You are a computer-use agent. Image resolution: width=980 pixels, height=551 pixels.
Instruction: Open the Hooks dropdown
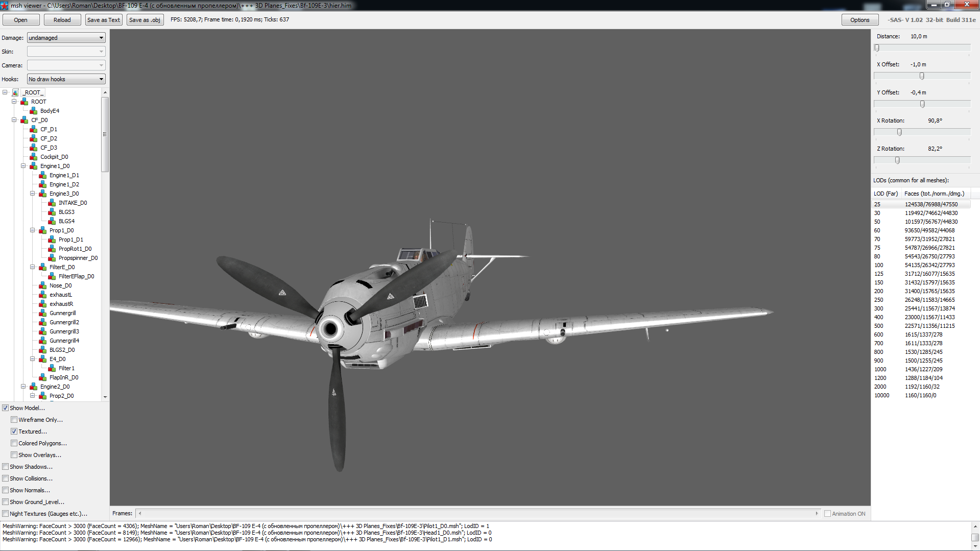tap(66, 79)
